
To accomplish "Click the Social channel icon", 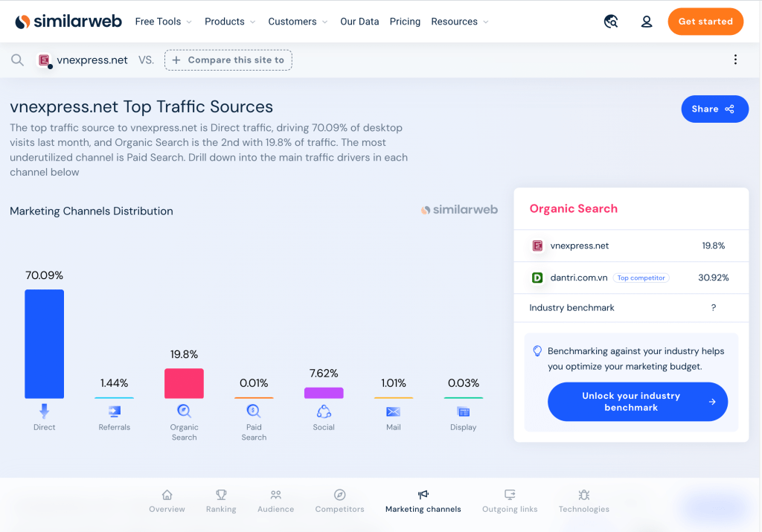I will pyautogui.click(x=324, y=411).
